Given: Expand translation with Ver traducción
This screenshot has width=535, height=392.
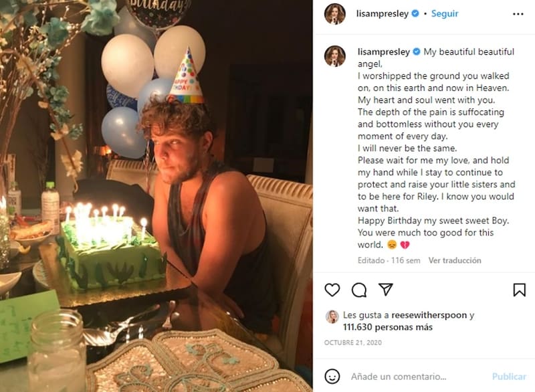Looking at the screenshot, I should pos(455,260).
